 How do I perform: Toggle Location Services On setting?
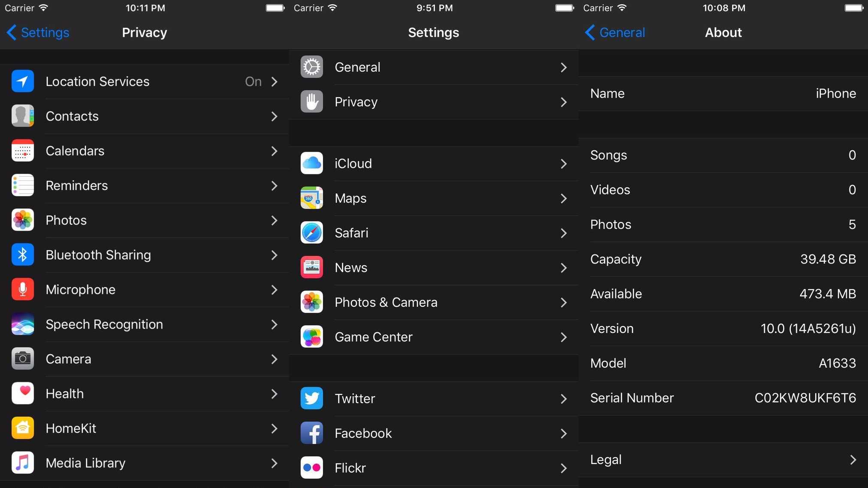point(253,81)
